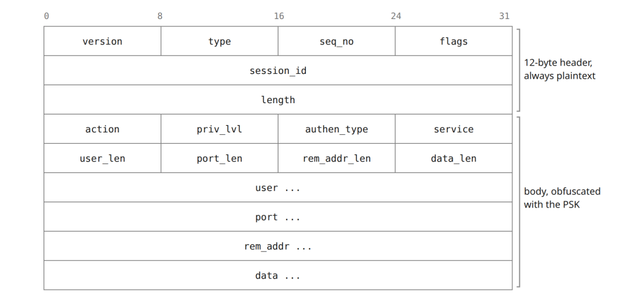
Task: Click the rem_addr_len field cell
Action: click(336, 158)
